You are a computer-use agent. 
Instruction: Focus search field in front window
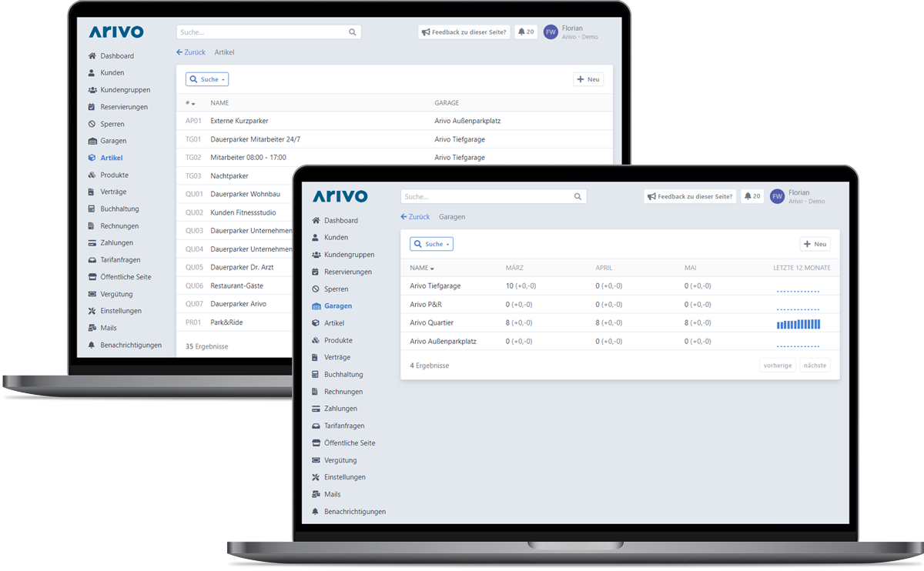point(494,197)
